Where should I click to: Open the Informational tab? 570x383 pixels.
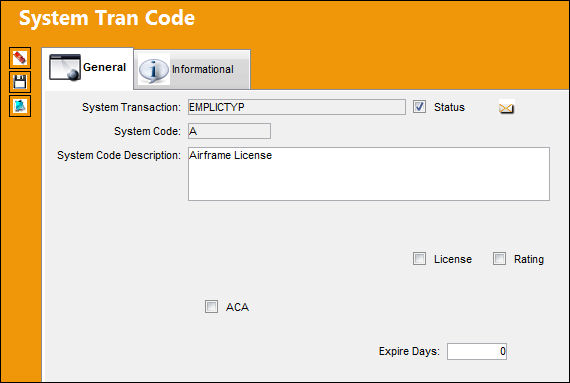pos(192,69)
